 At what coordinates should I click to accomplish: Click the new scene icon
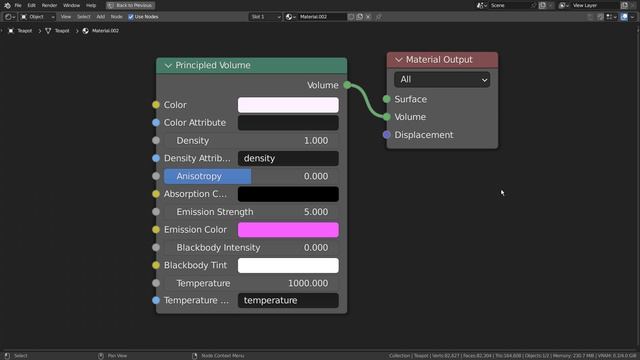tap(542, 5)
